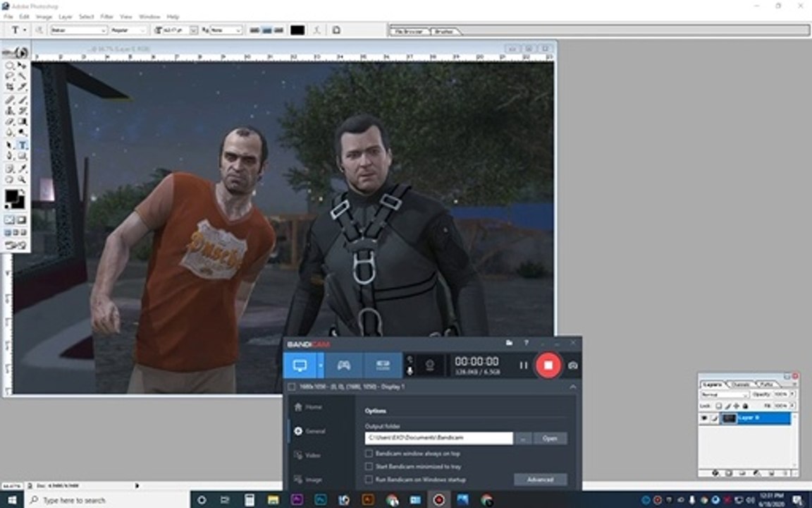Screen dimensions: 812x508
Task: Take a screenshot with Bandicam camera icon
Action: (573, 365)
